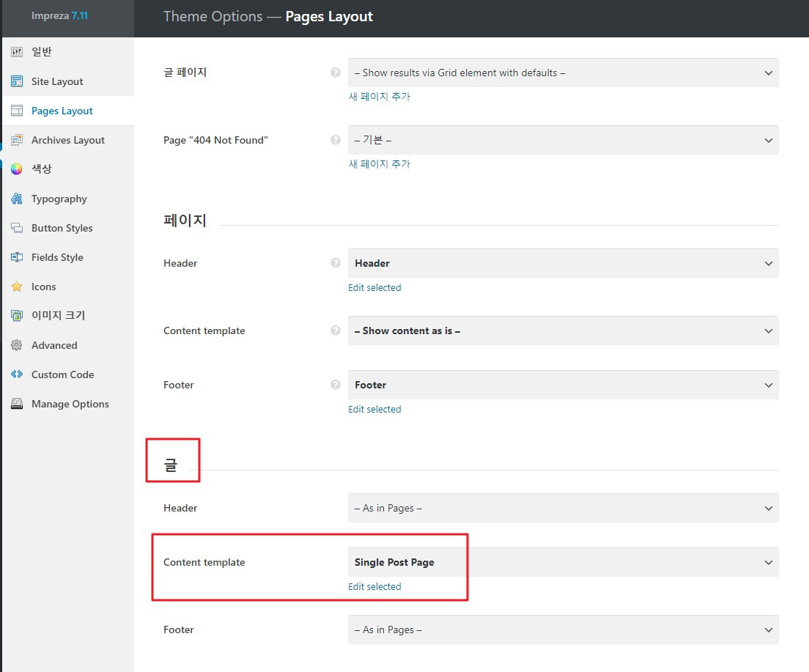Open Typography settings
The width and height of the screenshot is (809, 672).
tap(68, 199)
